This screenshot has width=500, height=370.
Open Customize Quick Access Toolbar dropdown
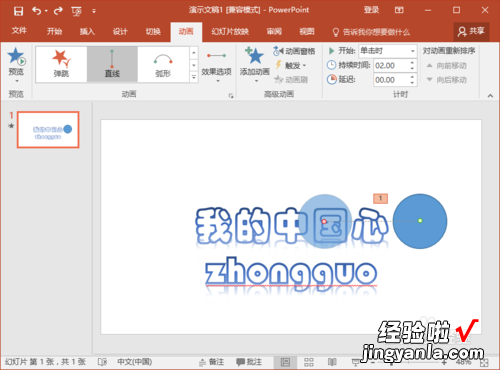[94, 11]
